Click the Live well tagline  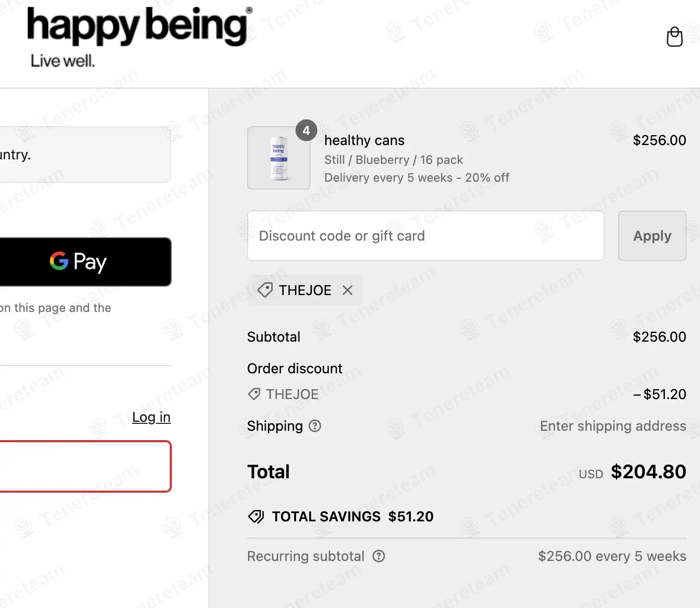[63, 61]
